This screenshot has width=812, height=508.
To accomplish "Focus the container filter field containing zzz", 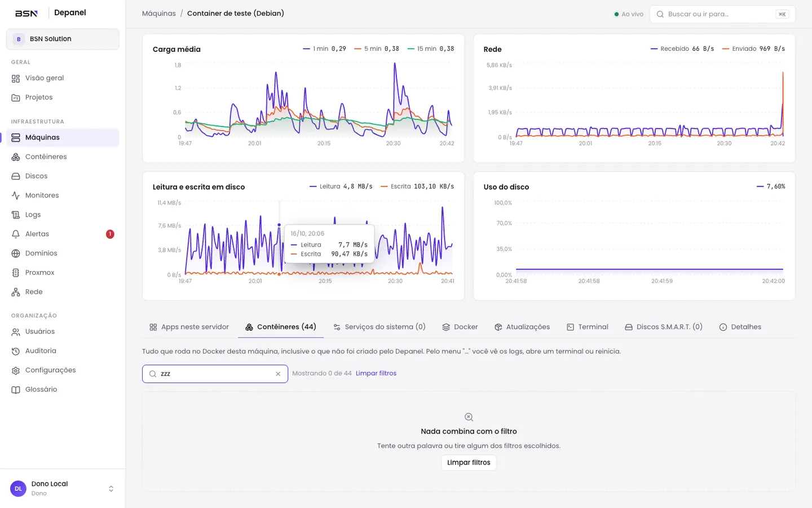I will click(215, 374).
